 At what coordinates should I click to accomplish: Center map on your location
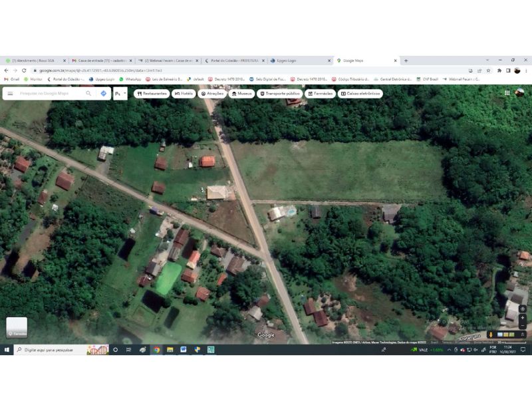pos(523,309)
